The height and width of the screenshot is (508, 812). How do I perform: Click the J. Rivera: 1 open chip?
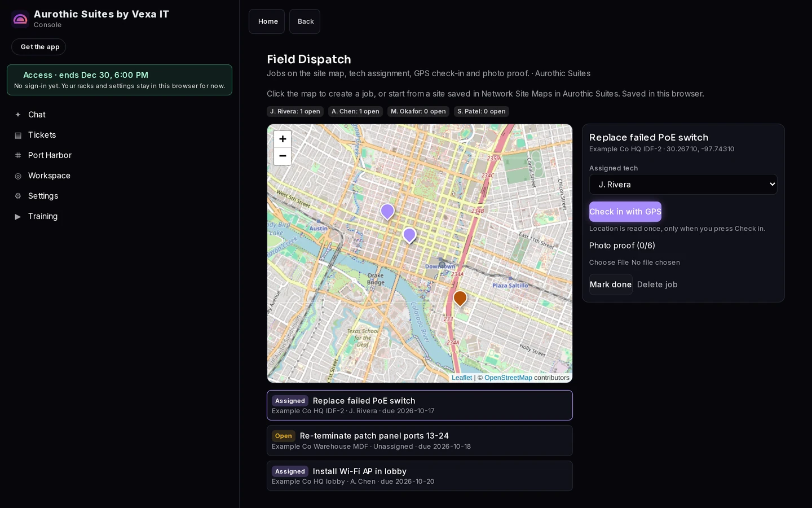pyautogui.click(x=295, y=112)
